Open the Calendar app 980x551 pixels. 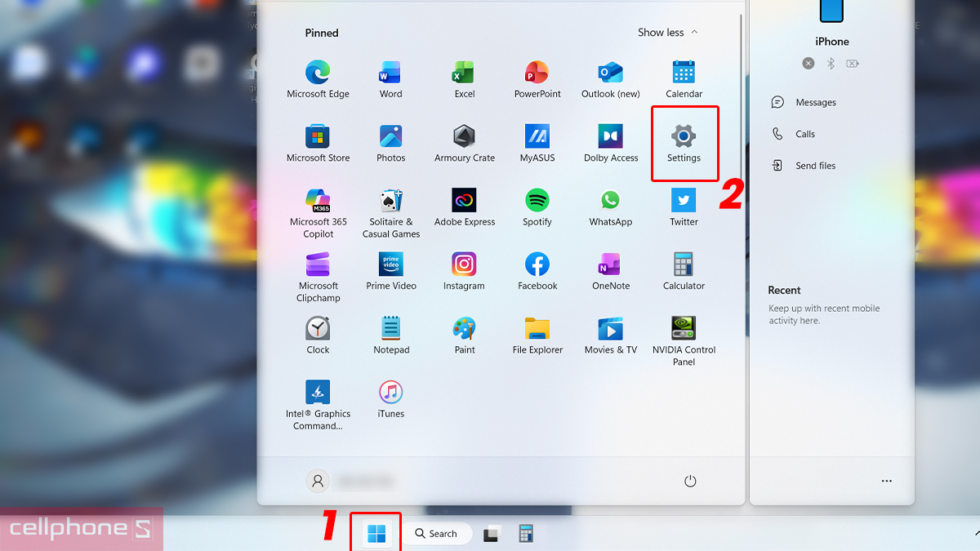(x=684, y=80)
